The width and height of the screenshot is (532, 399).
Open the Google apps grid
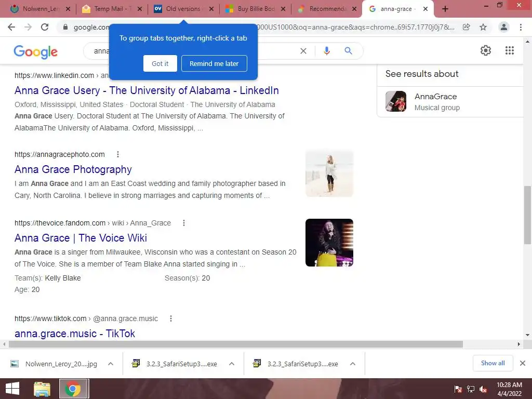510,50
